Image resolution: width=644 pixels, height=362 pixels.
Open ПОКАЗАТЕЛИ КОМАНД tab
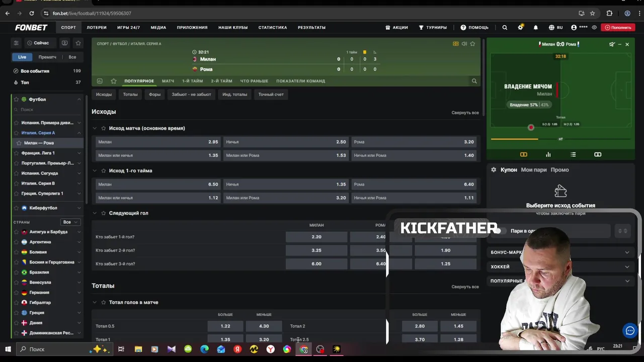point(300,81)
